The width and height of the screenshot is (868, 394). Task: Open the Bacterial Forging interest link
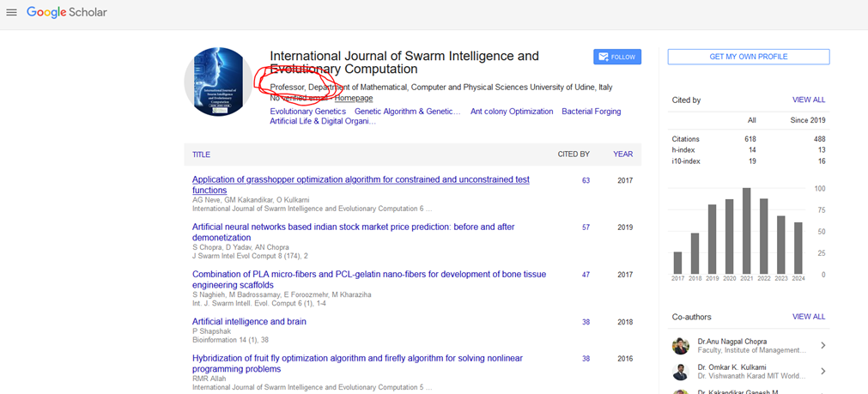pos(592,112)
